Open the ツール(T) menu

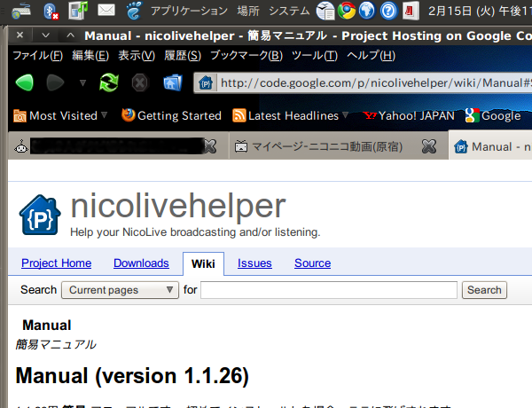[315, 55]
